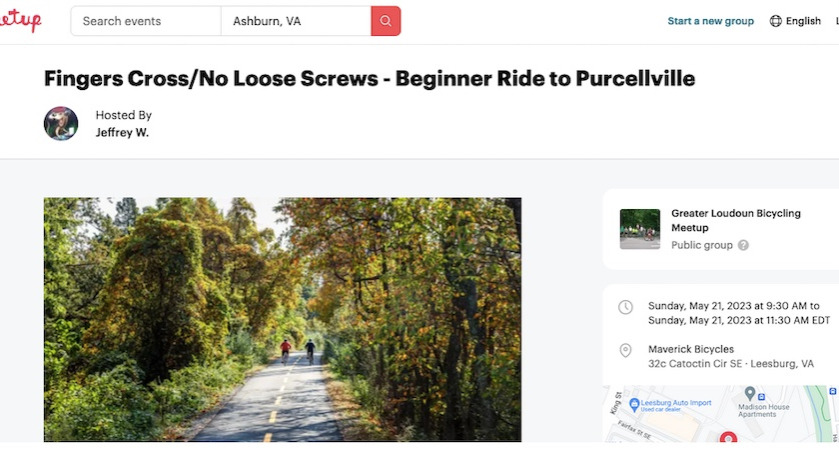Click the clock icon beside event date
Image resolution: width=839 pixels, height=454 pixels.
[x=626, y=307]
